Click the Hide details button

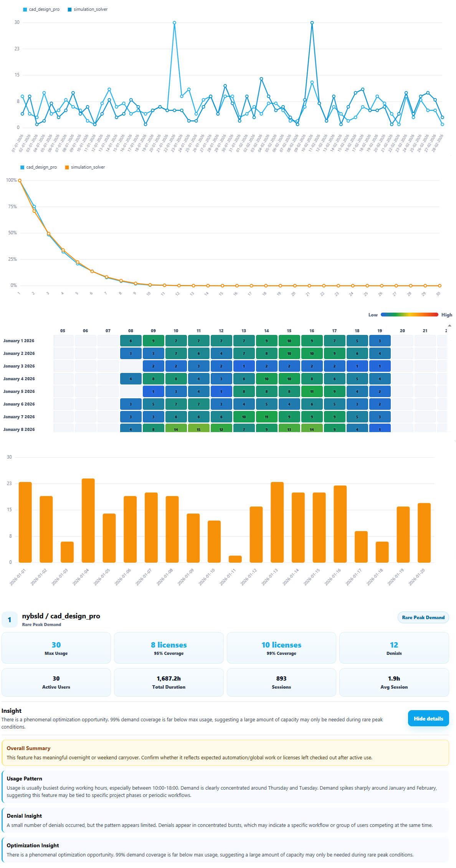click(428, 718)
